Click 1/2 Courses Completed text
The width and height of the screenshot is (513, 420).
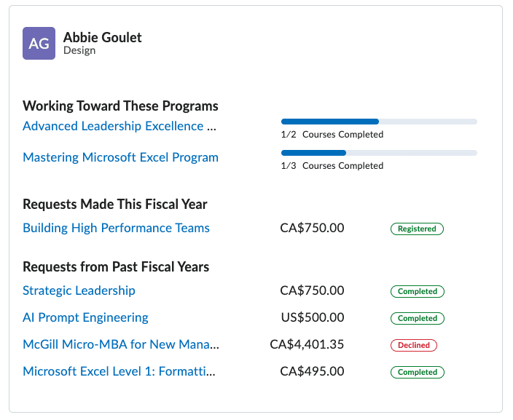(332, 135)
